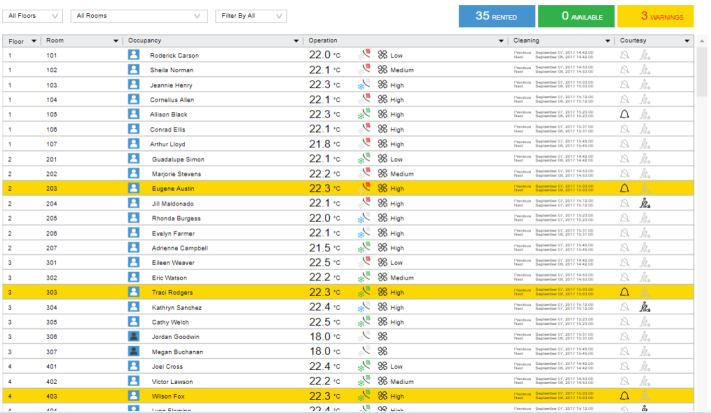This screenshot has height=413, width=711.
Task: Click the vertical scrollbar of the room list
Action: 704,200
